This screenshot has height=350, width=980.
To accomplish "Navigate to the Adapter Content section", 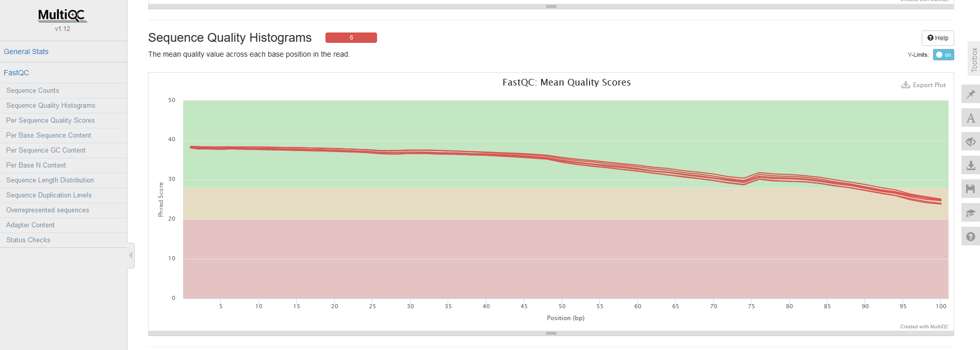I will tap(30, 225).
